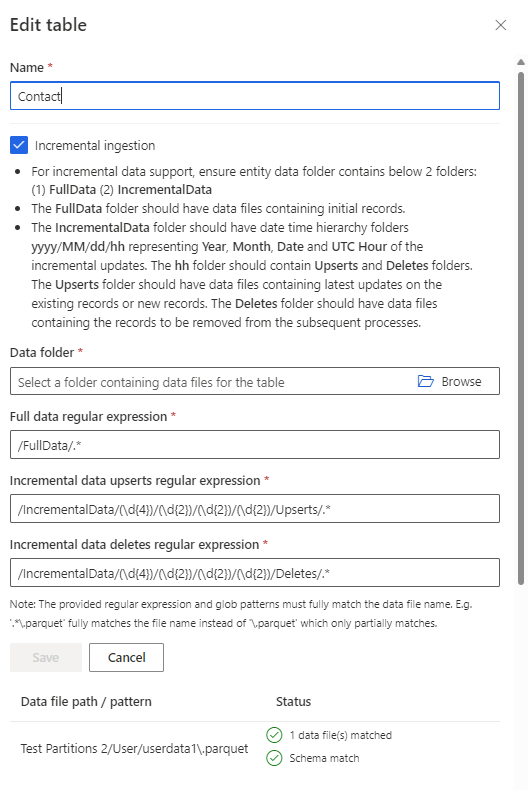This screenshot has width=528, height=790.
Task: Edit the Incremental data upserts regex field
Action: 255,509
